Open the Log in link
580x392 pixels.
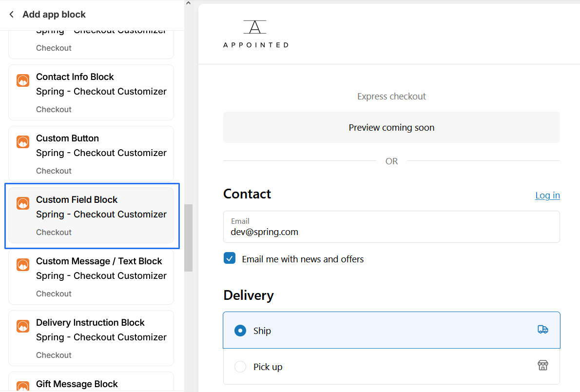pos(547,195)
